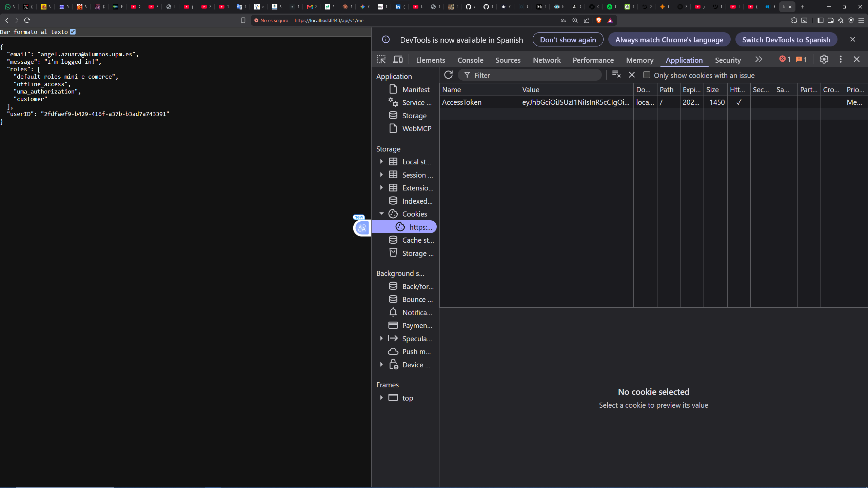Expand Session storage tree node

381,175
